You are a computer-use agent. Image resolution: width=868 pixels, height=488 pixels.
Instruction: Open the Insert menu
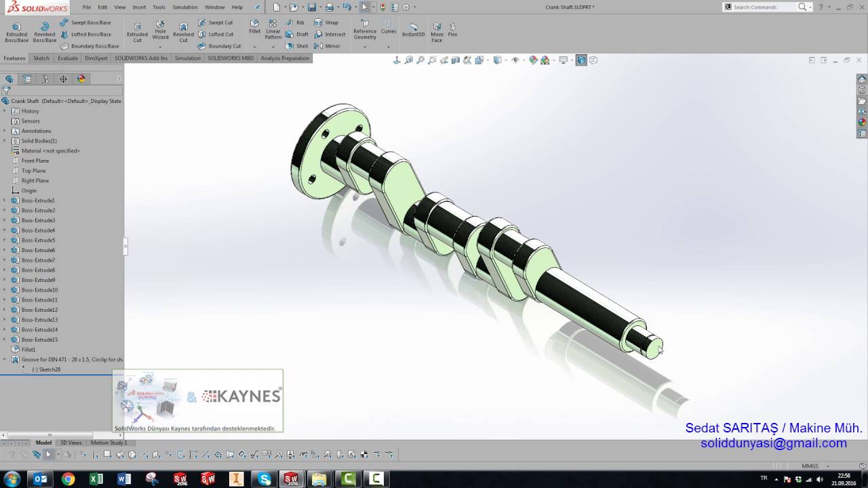pyautogui.click(x=139, y=7)
